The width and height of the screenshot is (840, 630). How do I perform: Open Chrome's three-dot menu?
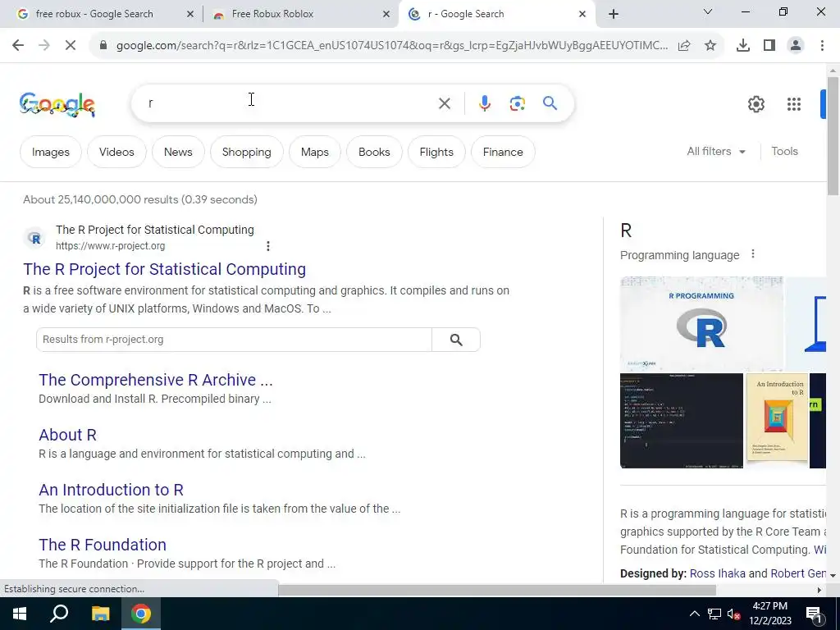point(822,46)
